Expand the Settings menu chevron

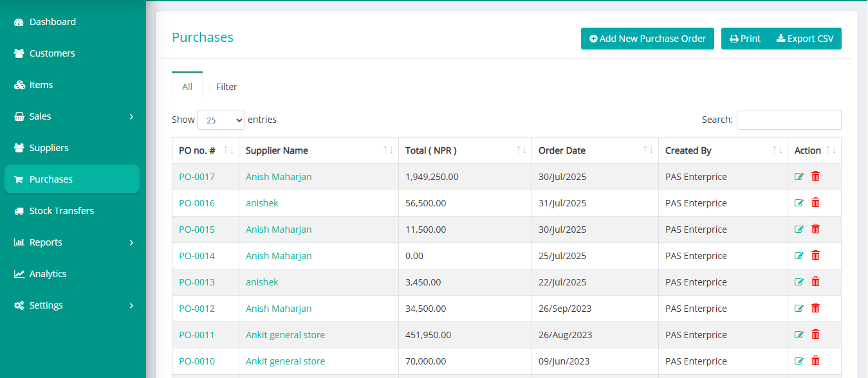point(131,305)
